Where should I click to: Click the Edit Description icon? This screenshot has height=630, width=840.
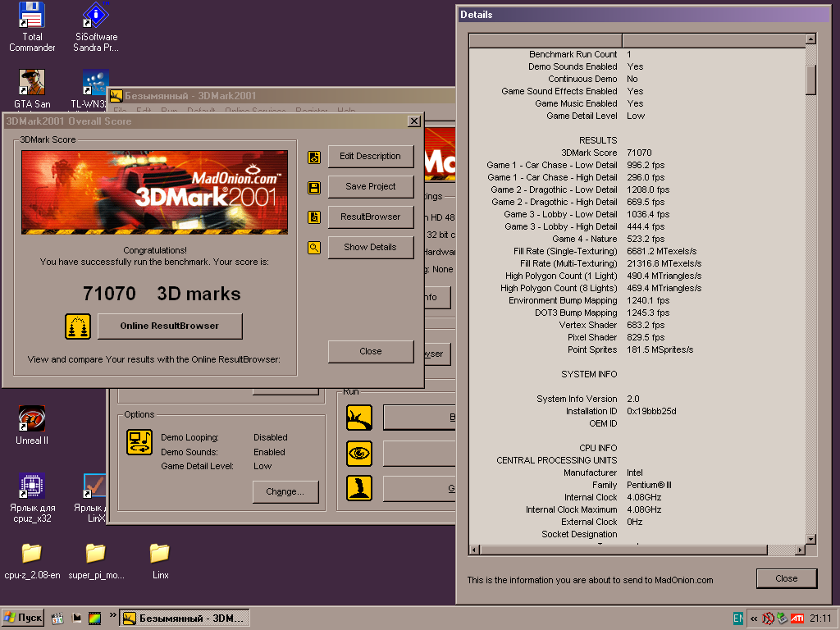[314, 157]
